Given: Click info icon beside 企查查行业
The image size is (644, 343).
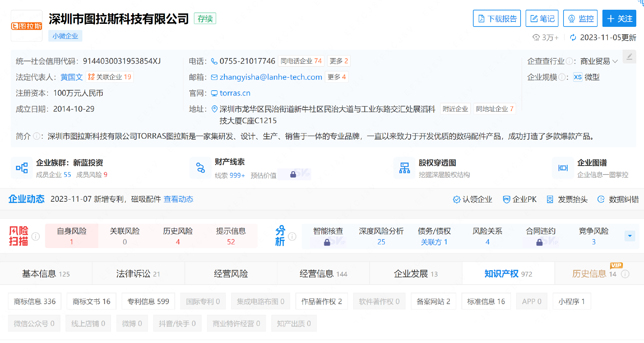Looking at the screenshot, I should pos(569,61).
